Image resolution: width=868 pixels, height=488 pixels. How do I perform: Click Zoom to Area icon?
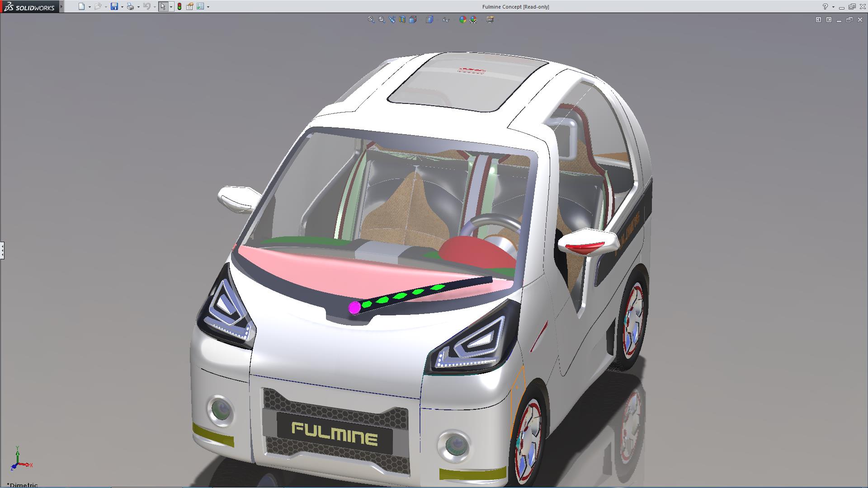tap(382, 19)
